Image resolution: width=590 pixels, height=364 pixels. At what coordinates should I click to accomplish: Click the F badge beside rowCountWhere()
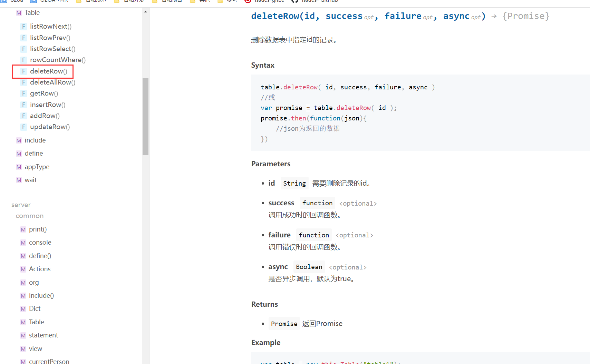pyautogui.click(x=23, y=60)
